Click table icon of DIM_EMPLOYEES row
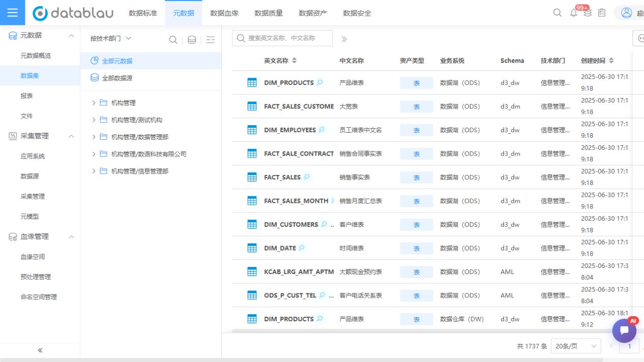Image resolution: width=644 pixels, height=362 pixels. 252,130
